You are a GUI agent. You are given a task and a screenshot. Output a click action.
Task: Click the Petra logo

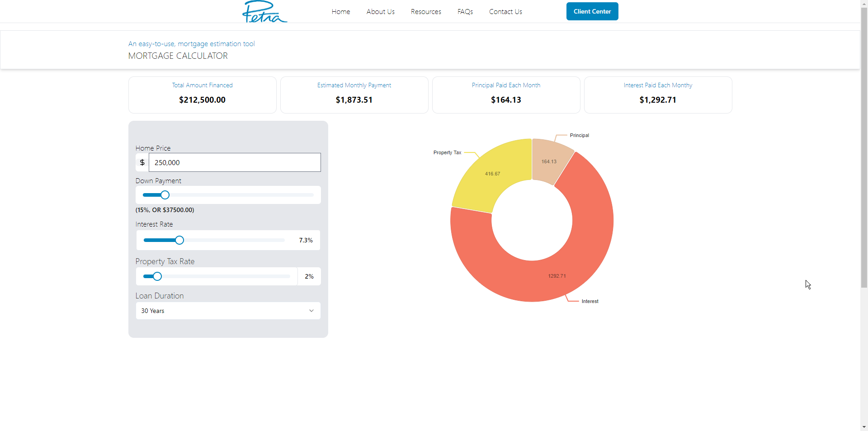click(264, 11)
